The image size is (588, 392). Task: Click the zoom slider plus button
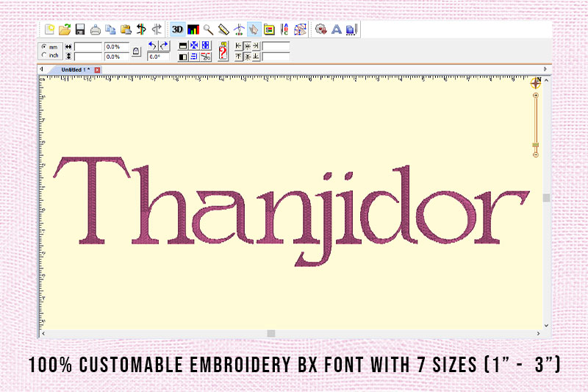536,96
